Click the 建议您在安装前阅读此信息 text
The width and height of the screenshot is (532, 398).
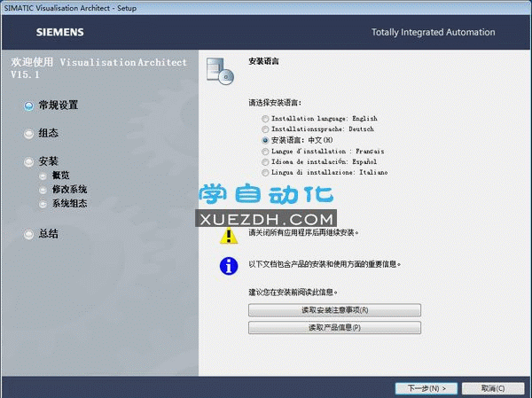point(293,293)
